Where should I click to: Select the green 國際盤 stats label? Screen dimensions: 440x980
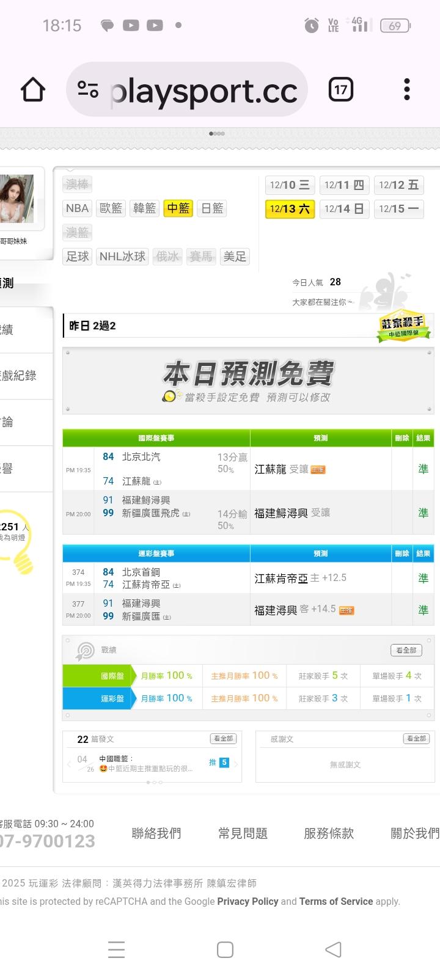click(x=98, y=676)
